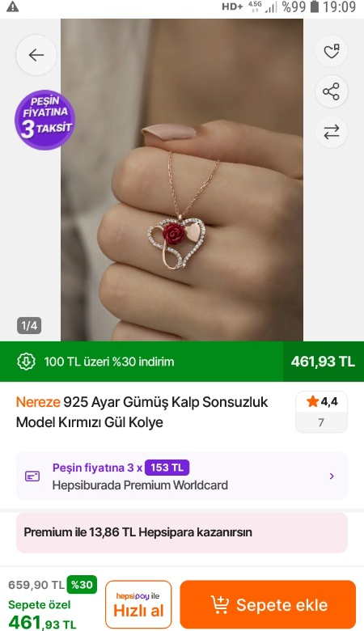Tap the orange star rating icon
Viewport: 364px width, 631px height.
pos(312,401)
